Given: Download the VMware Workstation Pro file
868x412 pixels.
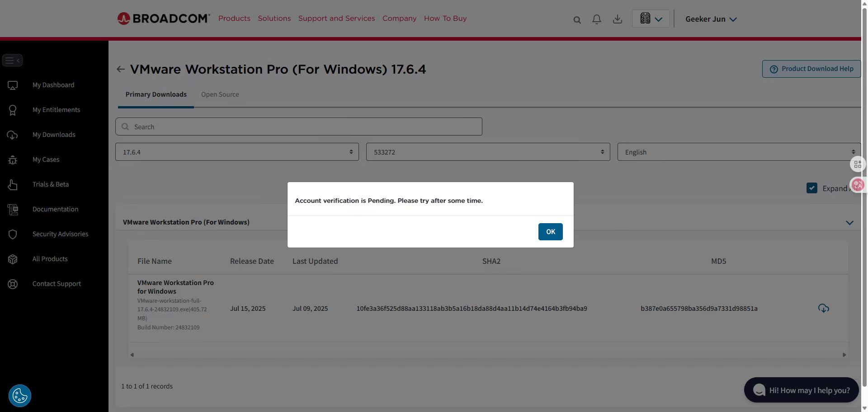Looking at the screenshot, I should pyautogui.click(x=824, y=309).
